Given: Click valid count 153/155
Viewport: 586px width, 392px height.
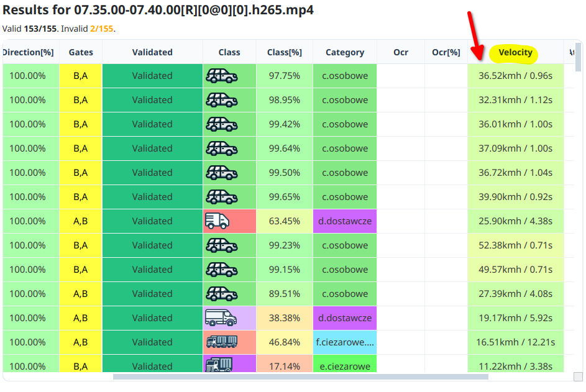Looking at the screenshot, I should coord(40,29).
